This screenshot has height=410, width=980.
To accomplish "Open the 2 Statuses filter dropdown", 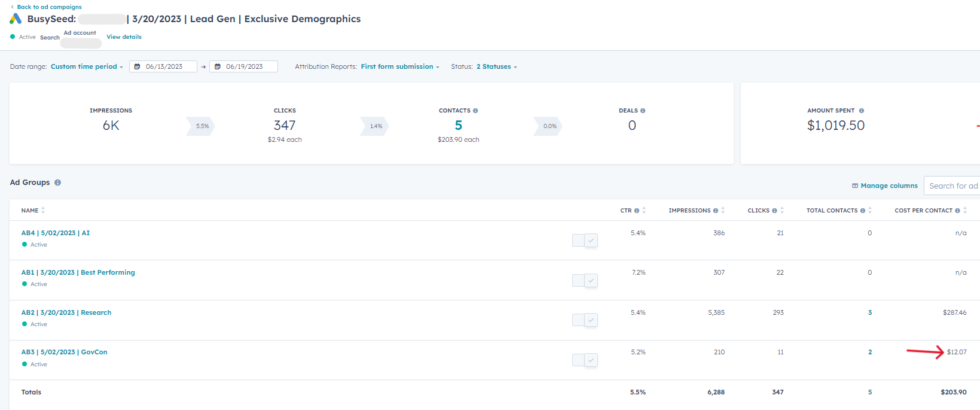I will pos(496,67).
